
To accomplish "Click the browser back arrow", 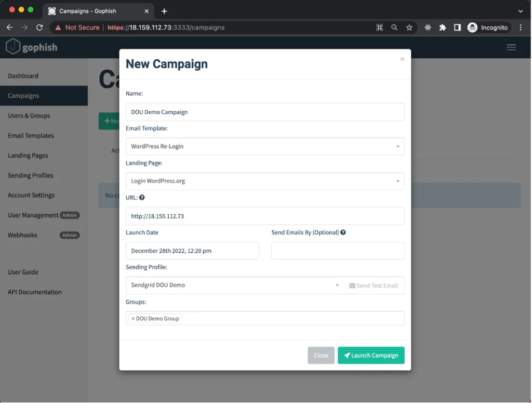I will click(9, 28).
